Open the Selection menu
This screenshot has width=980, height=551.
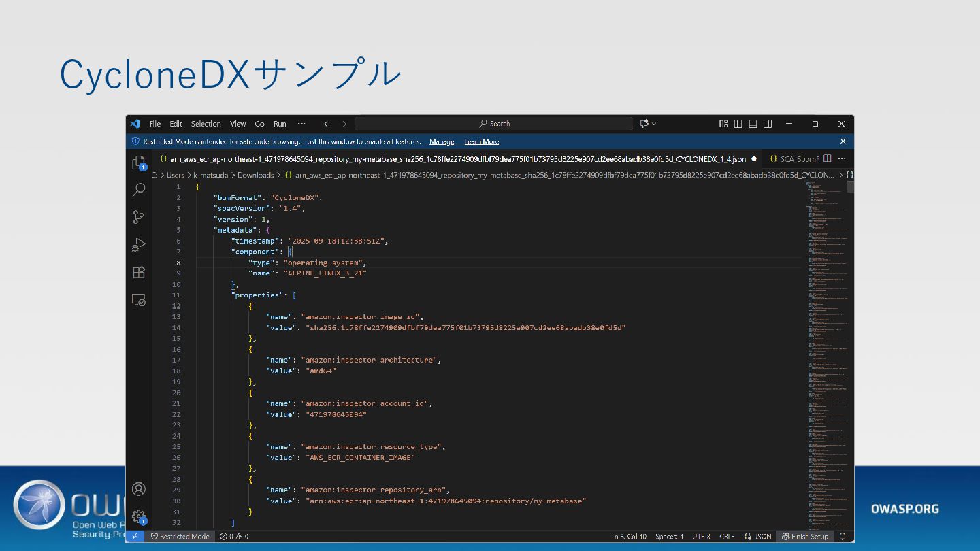coord(206,124)
